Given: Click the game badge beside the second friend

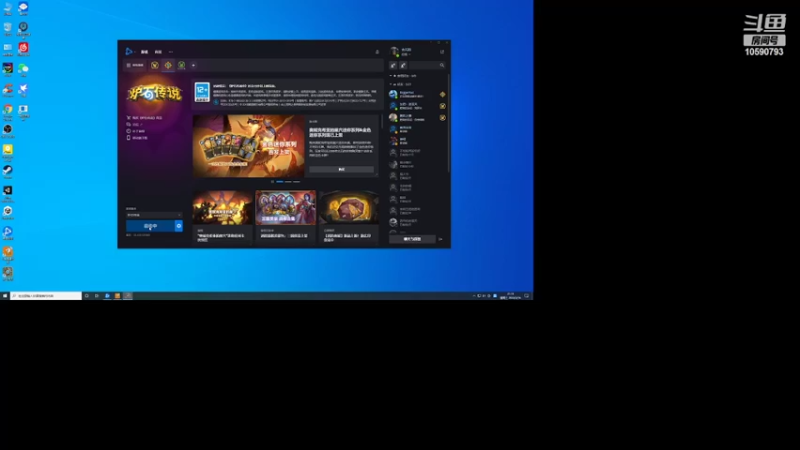Looking at the screenshot, I should click(x=442, y=106).
